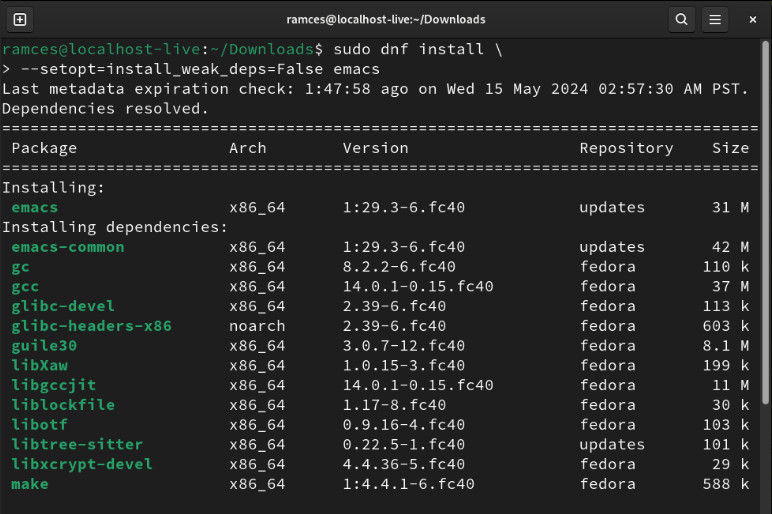The height and width of the screenshot is (514, 772).
Task: Click the 'Last metadata expiration check' line
Action: coord(376,89)
